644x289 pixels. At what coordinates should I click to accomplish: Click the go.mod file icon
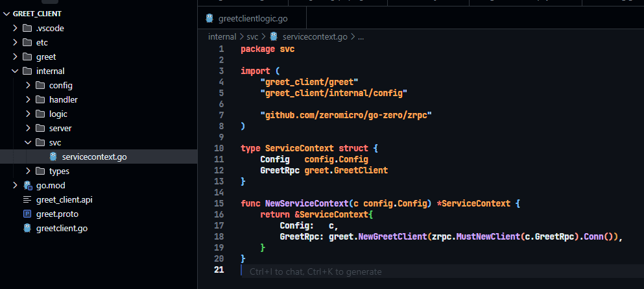(x=27, y=185)
